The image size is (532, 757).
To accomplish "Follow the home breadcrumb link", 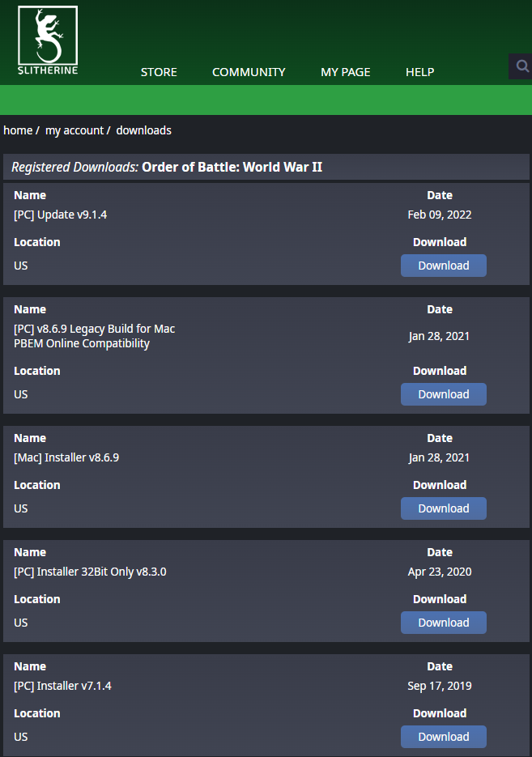I will (18, 130).
